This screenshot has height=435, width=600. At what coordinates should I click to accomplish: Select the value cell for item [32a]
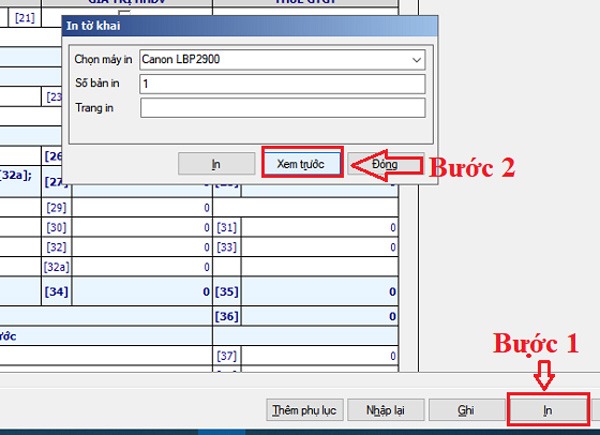143,267
